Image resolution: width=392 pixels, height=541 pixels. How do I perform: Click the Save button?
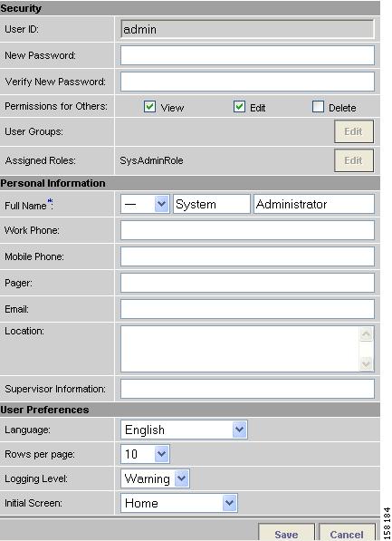pos(286,533)
